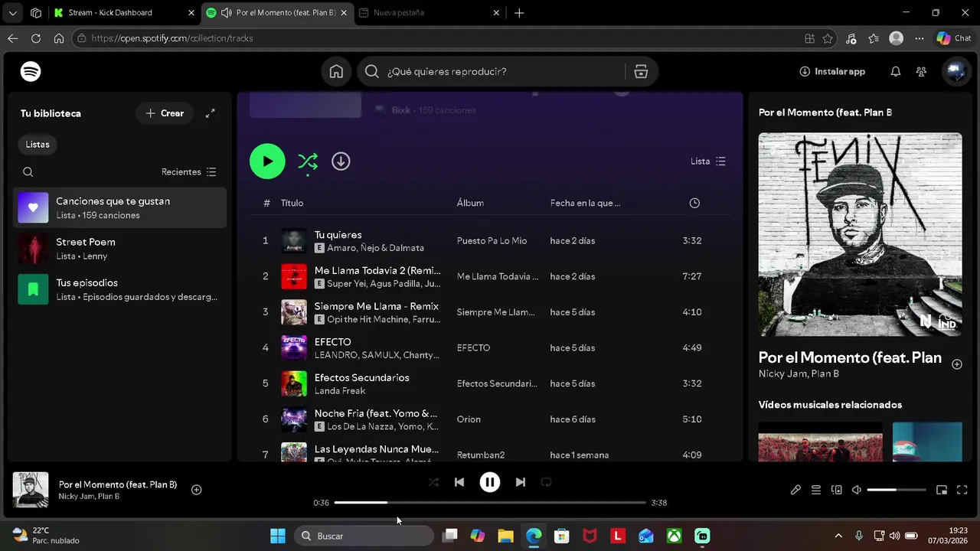Switch to Nueva pestaña tab
The height and width of the screenshot is (551, 980).
coord(430,13)
